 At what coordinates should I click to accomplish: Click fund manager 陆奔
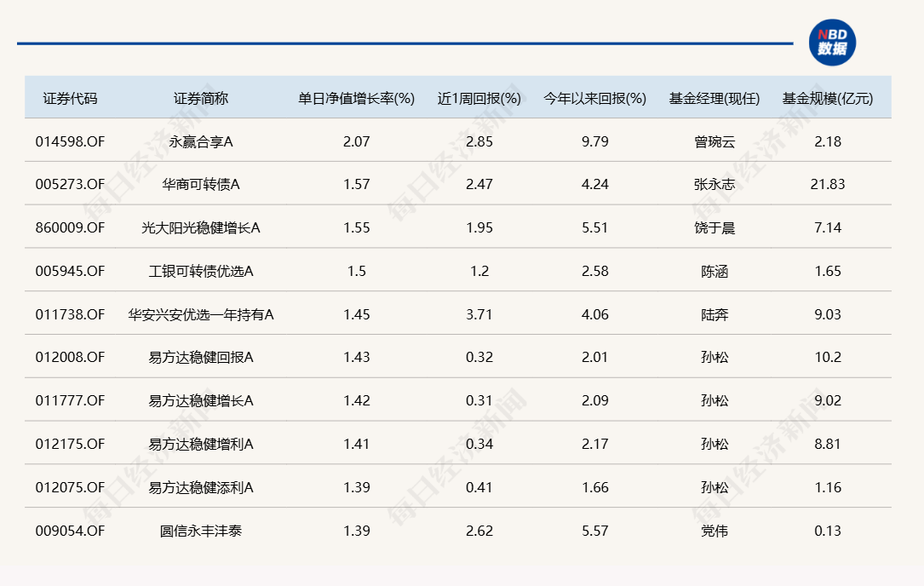tap(714, 314)
